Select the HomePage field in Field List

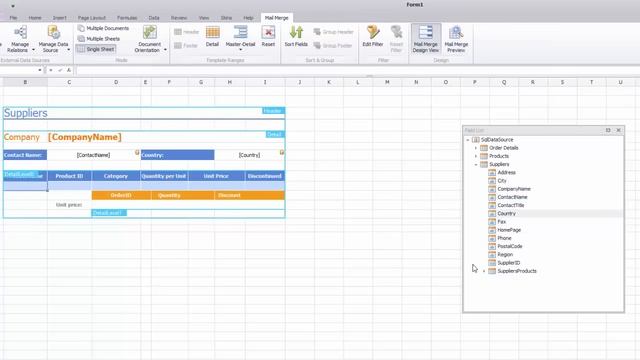point(509,230)
